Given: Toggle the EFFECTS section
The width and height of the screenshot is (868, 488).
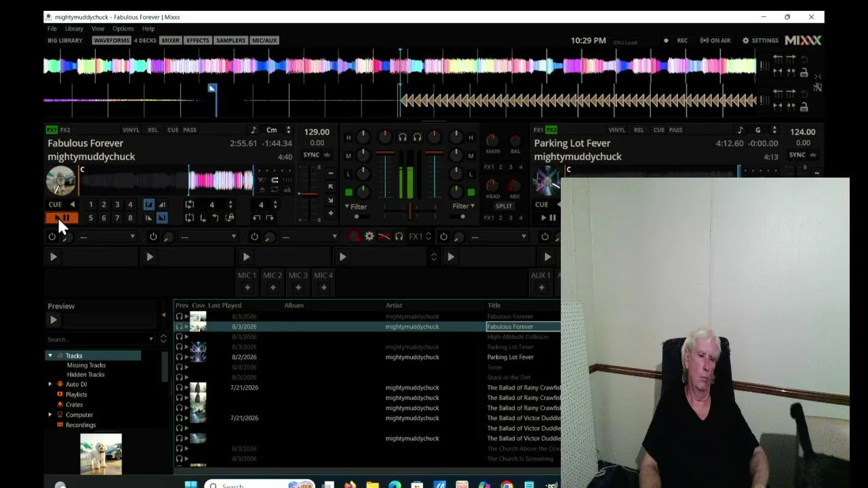Looking at the screenshot, I should 198,41.
